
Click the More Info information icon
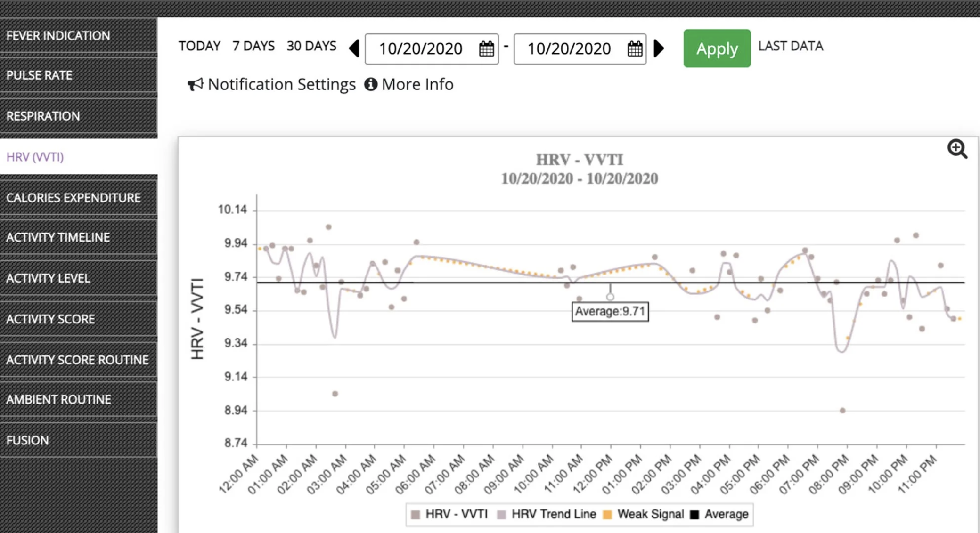point(370,84)
